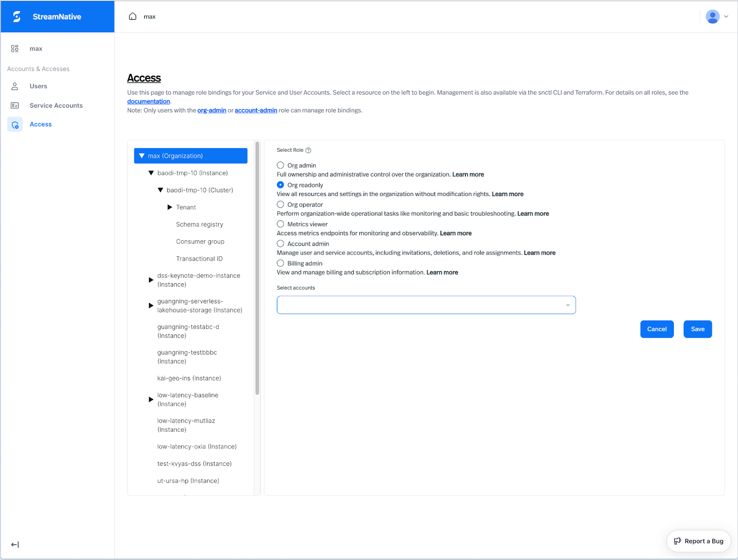Expand the Tenant tree node
This screenshot has width=738, height=560.
(x=170, y=208)
